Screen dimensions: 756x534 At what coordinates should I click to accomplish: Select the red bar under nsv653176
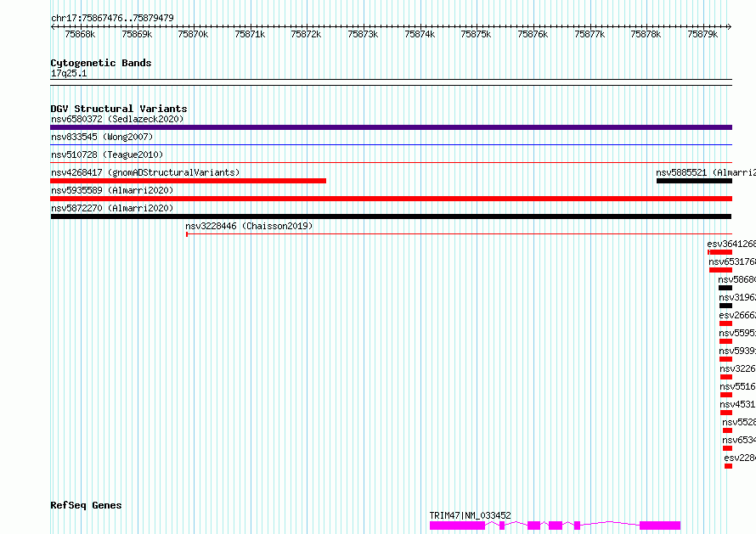pyautogui.click(x=721, y=270)
